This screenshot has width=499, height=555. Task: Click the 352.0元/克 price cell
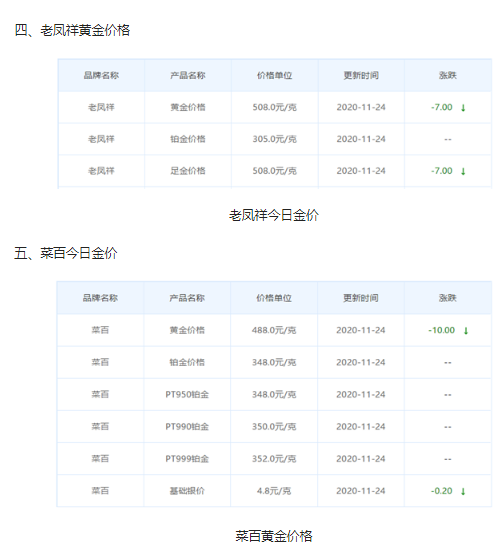(274, 459)
